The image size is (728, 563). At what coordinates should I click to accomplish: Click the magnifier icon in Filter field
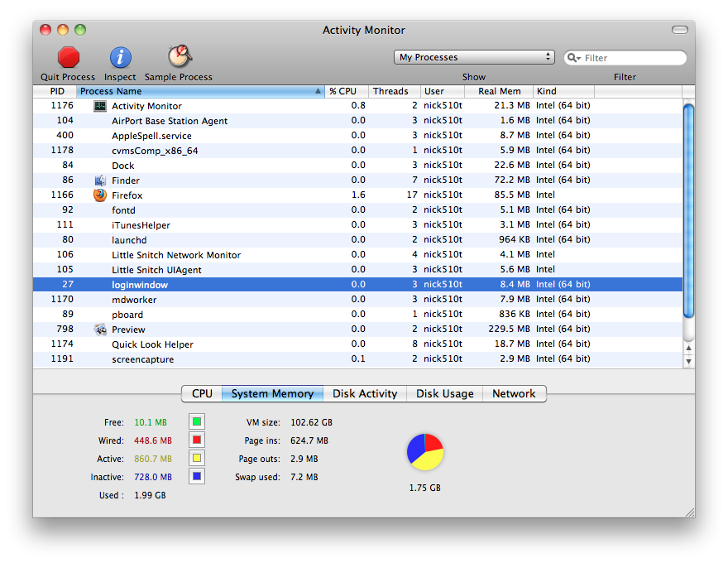(x=574, y=58)
